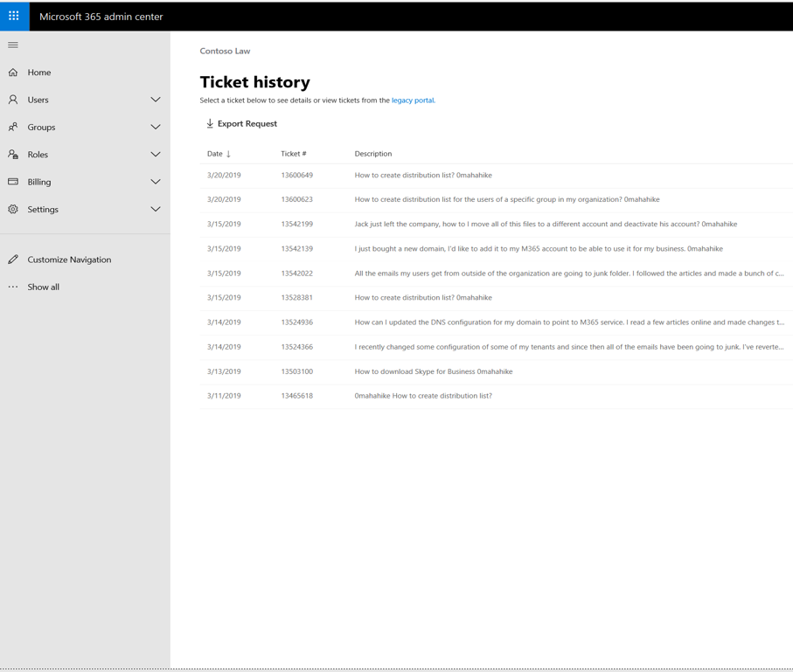This screenshot has width=793, height=672.
Task: Open the app launcher waffle icon
Action: (14, 17)
